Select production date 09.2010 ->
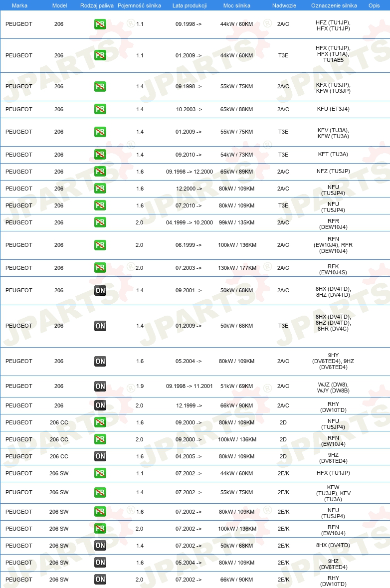This screenshot has height=588, width=390. pyautogui.click(x=188, y=155)
